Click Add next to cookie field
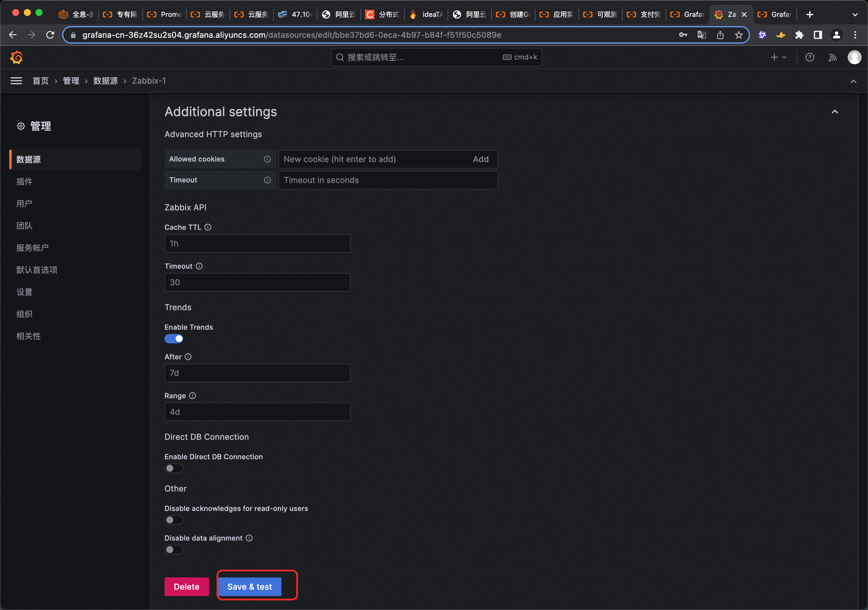 tap(481, 159)
